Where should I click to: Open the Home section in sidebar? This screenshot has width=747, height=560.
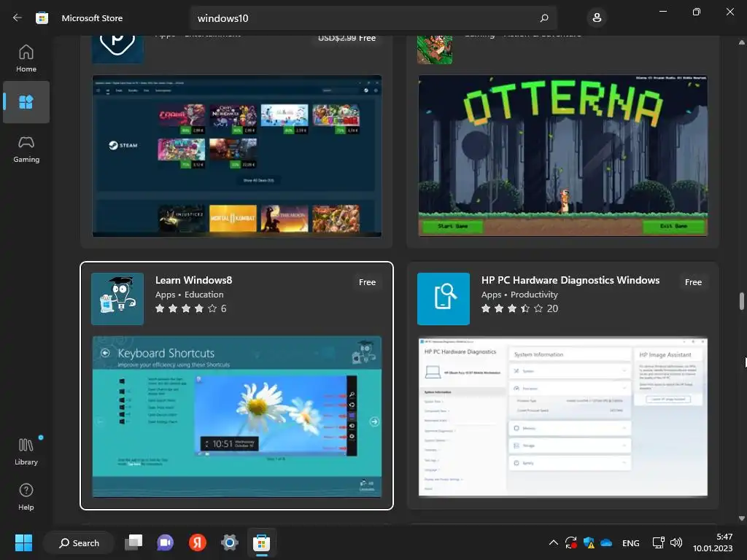[26, 58]
